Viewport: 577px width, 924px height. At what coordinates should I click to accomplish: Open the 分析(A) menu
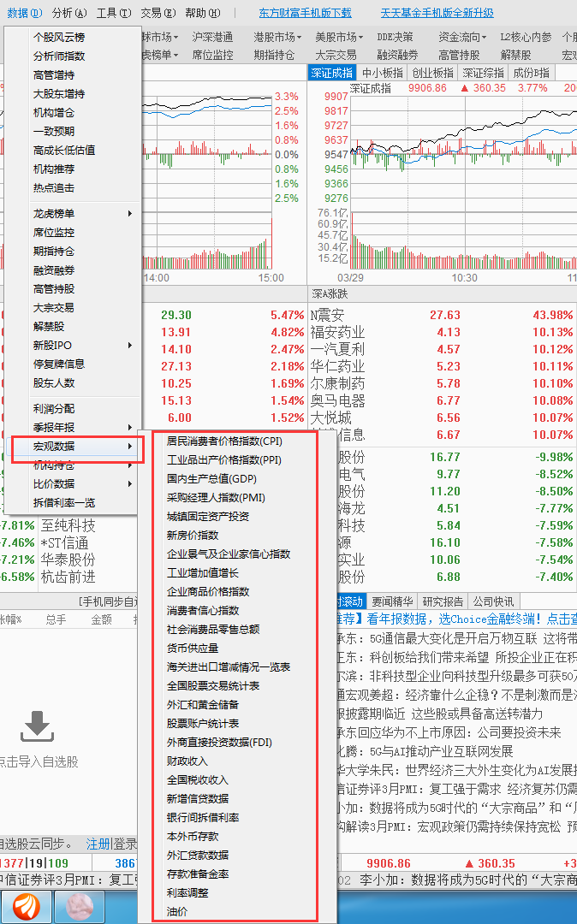coord(69,12)
